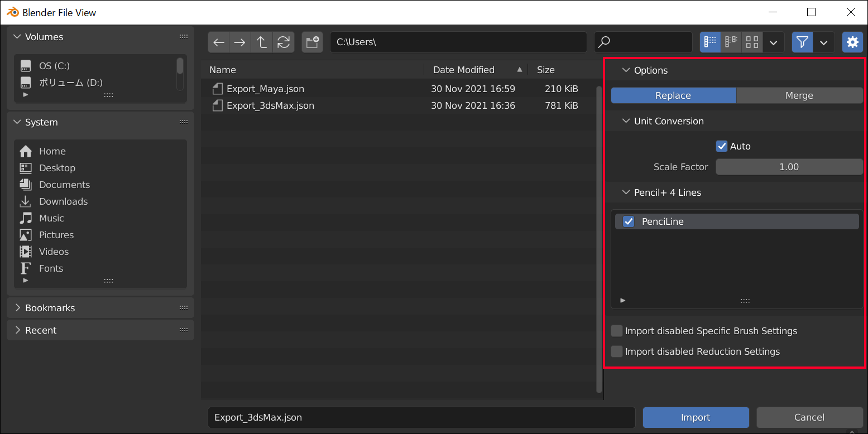868x434 pixels.
Task: Click the Blender logo in title bar
Action: pyautogui.click(x=12, y=12)
